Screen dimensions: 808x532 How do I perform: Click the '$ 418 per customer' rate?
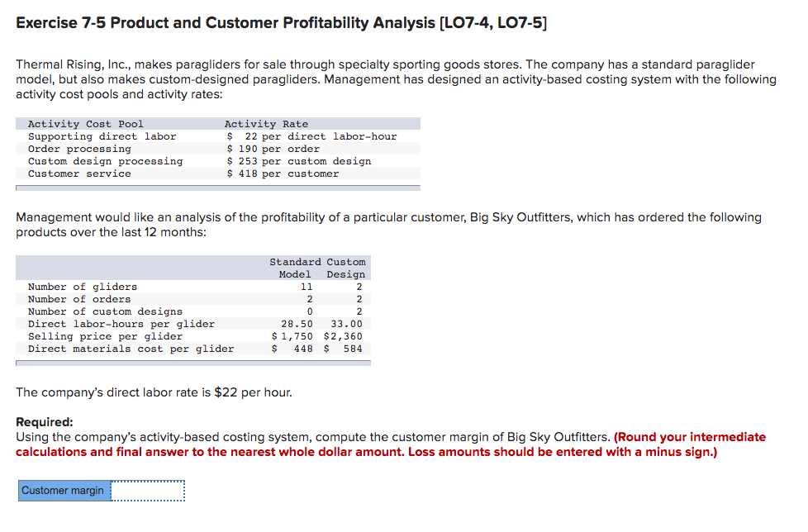coord(283,173)
